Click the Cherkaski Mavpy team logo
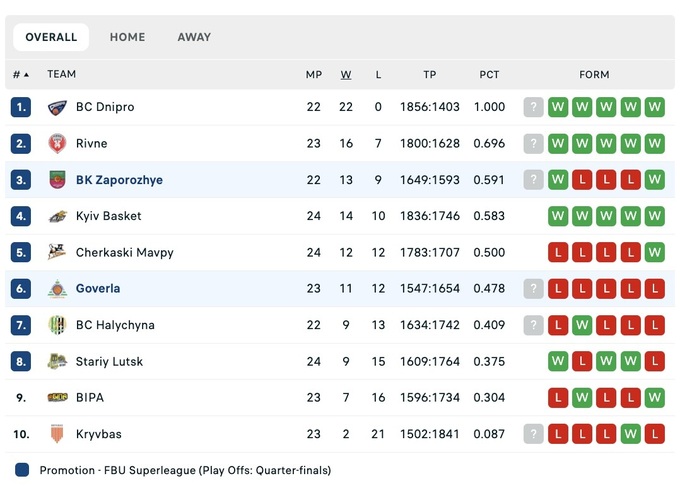This screenshot has width=680, height=488. tap(57, 253)
